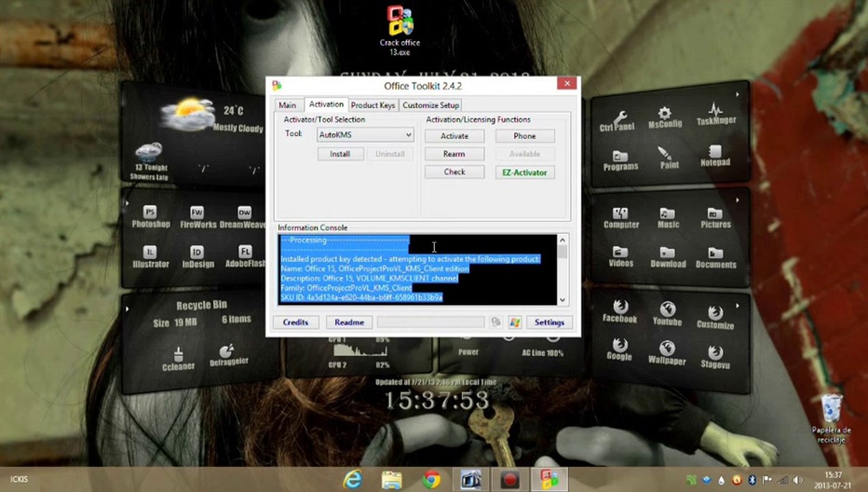868x492 pixels.
Task: Open Google link in widget
Action: 619,348
